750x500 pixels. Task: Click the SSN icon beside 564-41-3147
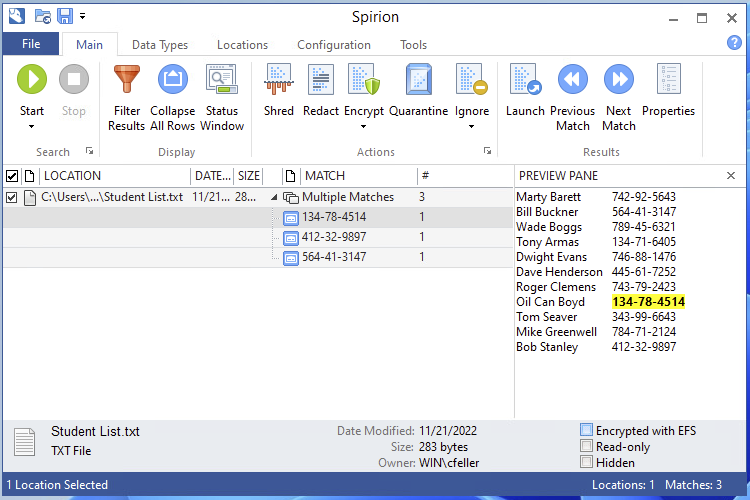[x=291, y=258]
